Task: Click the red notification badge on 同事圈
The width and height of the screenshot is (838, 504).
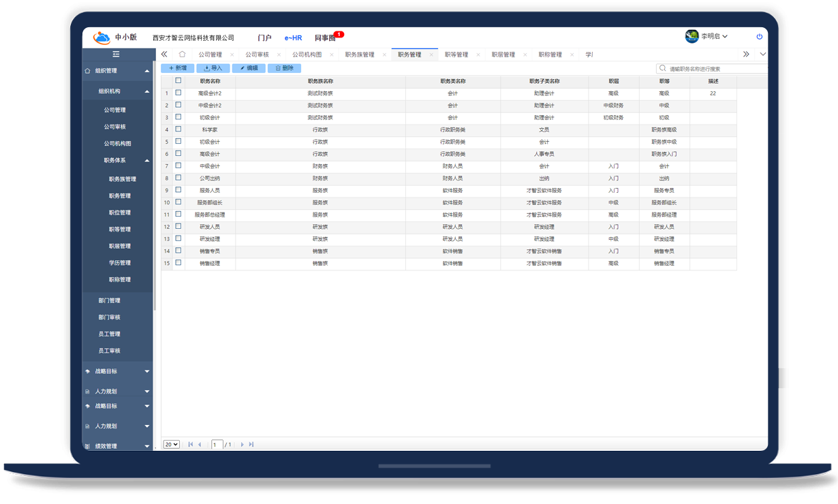Action: pyautogui.click(x=339, y=34)
